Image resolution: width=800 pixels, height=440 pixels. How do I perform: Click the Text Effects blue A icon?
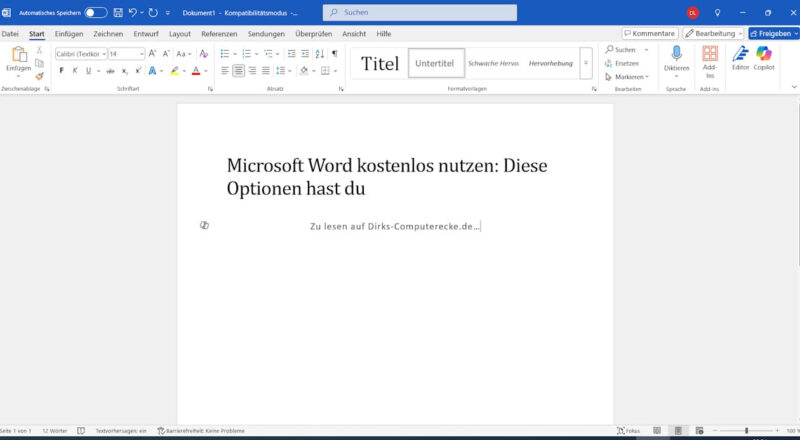coord(152,70)
